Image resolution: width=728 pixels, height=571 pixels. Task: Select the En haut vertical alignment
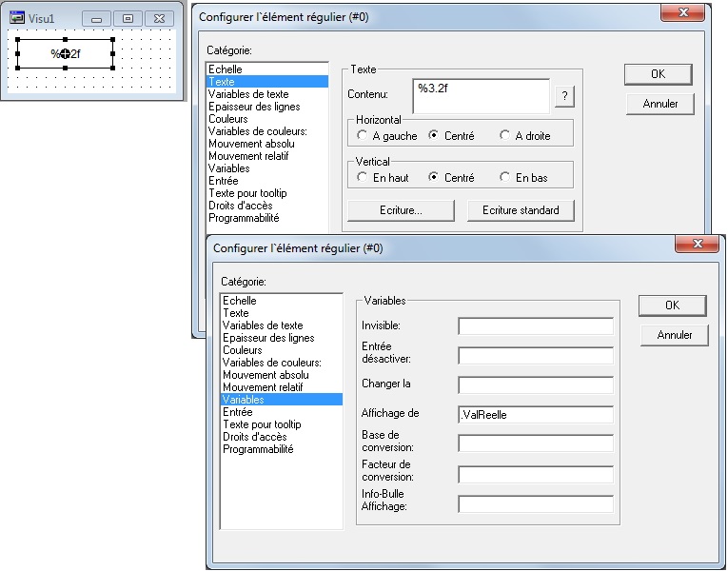363,177
